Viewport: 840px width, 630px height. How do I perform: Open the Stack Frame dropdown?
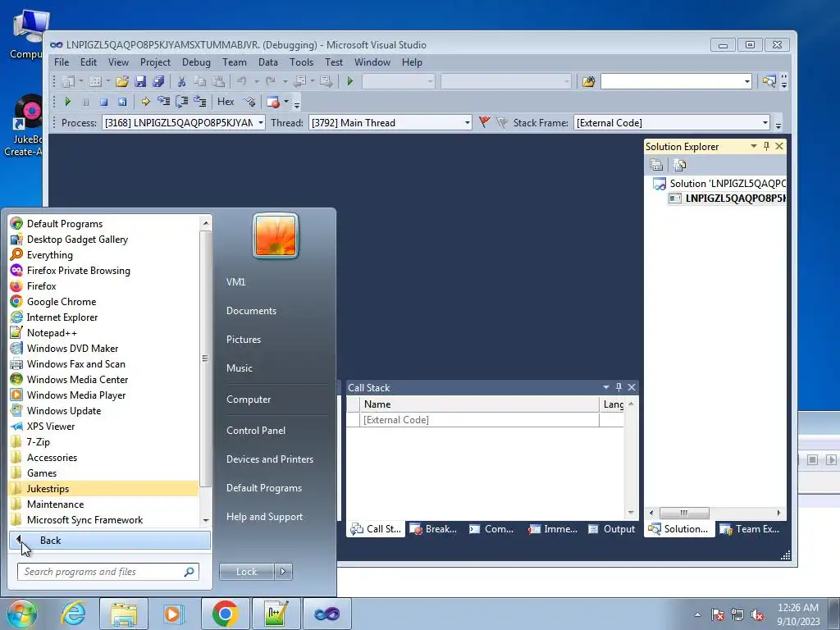[765, 123]
